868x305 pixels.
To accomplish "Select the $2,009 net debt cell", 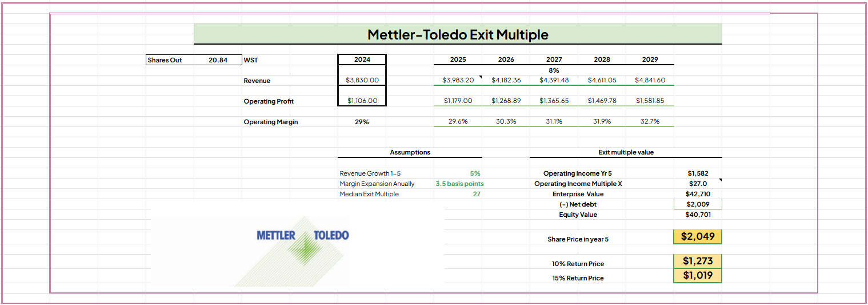I will [x=698, y=204].
